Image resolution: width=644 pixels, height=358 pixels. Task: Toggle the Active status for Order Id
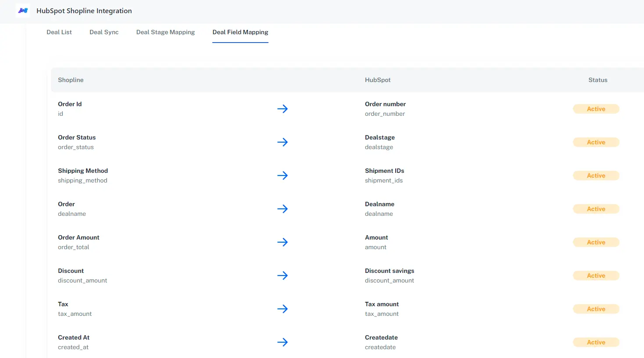pos(596,109)
